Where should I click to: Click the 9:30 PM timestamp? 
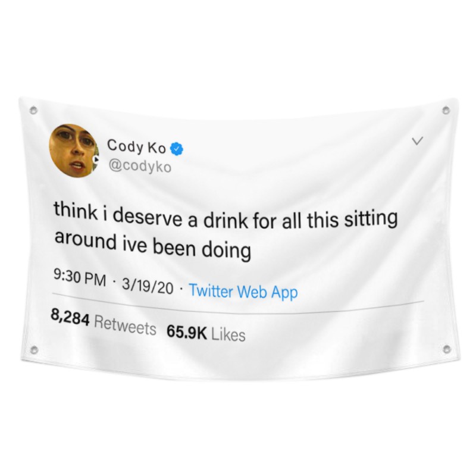80,278
